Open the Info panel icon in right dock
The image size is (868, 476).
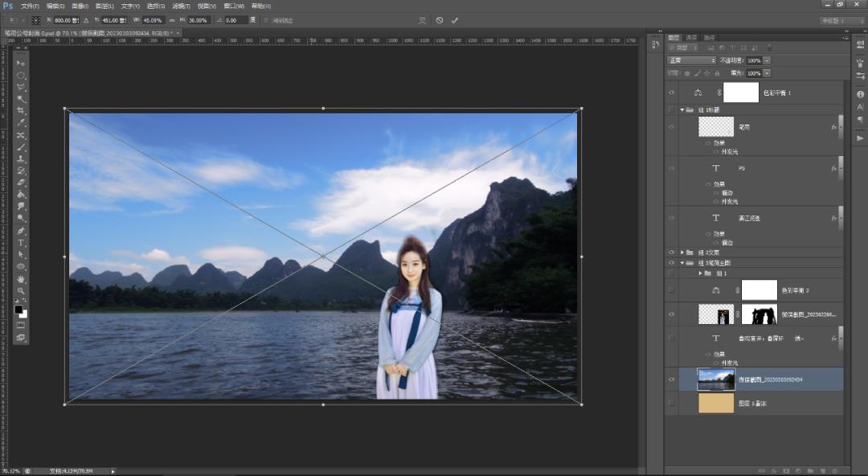click(x=861, y=94)
